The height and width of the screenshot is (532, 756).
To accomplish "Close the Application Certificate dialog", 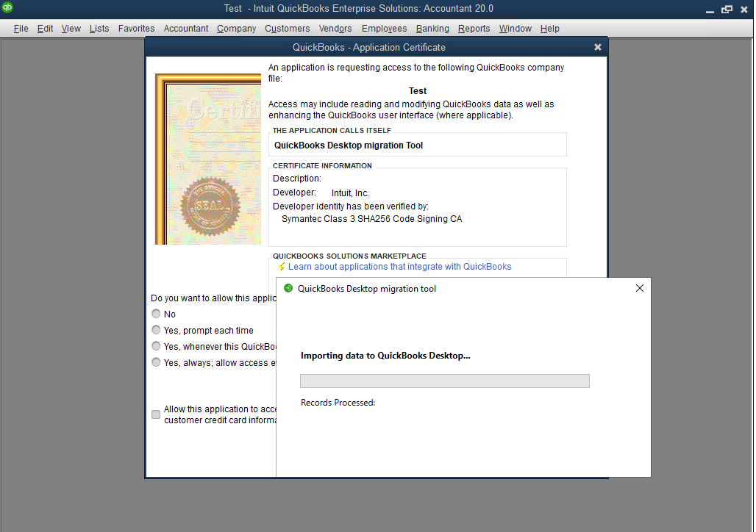I will tap(597, 47).
